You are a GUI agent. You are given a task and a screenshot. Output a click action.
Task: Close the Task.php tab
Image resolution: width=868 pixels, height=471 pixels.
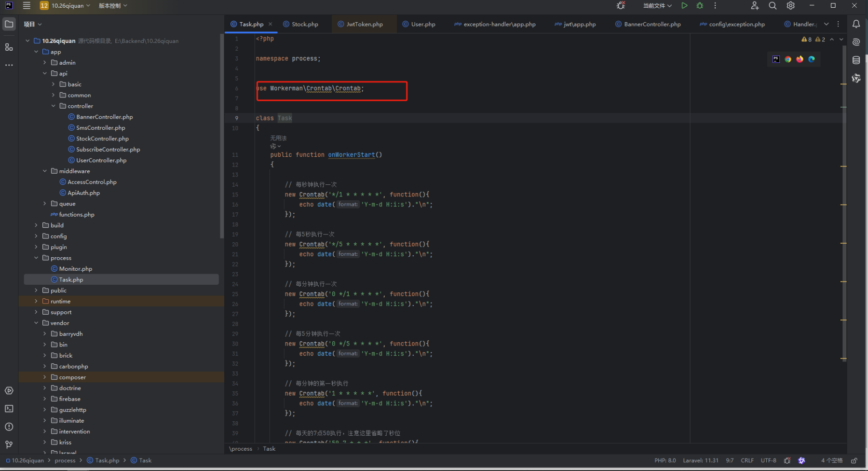pos(271,24)
